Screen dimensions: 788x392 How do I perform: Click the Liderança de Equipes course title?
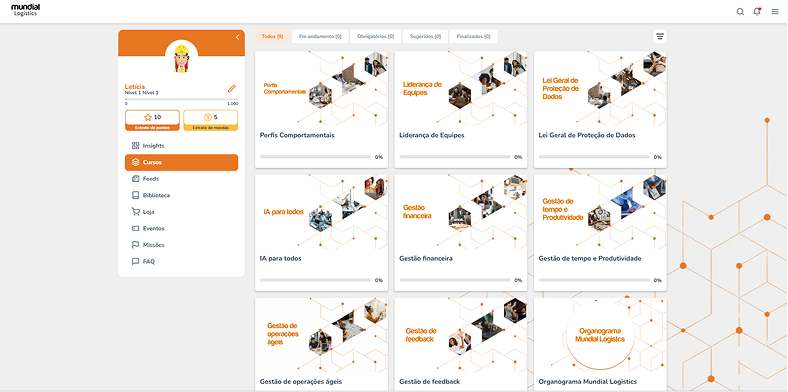[432, 135]
